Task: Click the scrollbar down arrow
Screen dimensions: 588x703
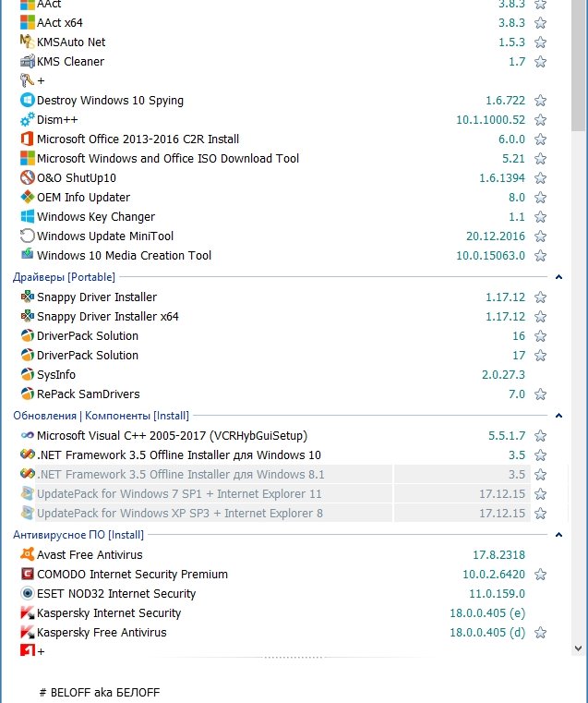Action: [x=578, y=648]
